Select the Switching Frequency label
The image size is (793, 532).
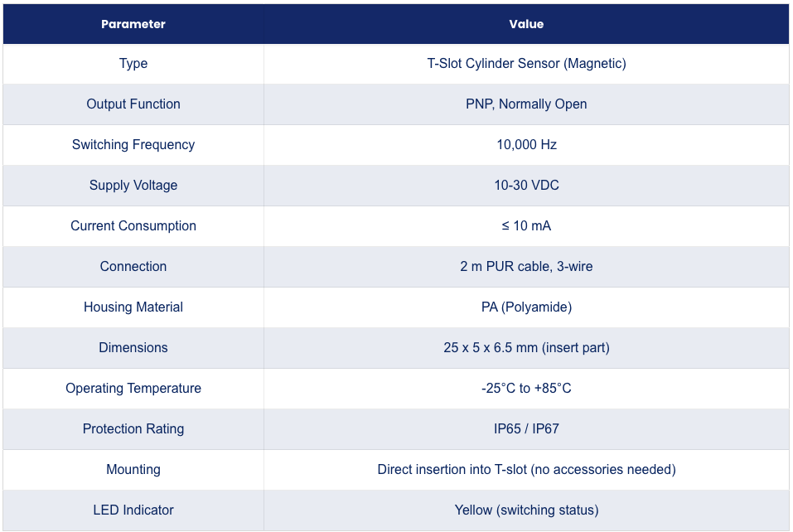[133, 145]
